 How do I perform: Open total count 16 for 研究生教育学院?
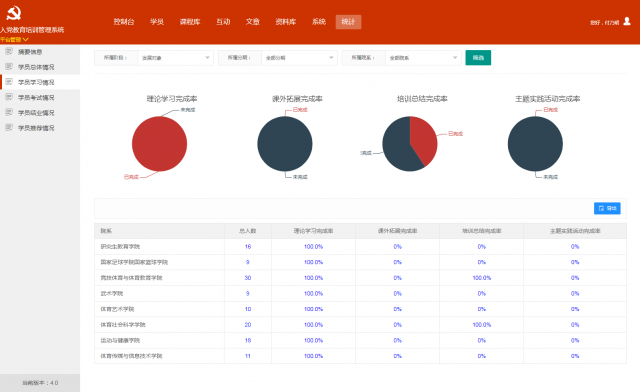click(248, 247)
